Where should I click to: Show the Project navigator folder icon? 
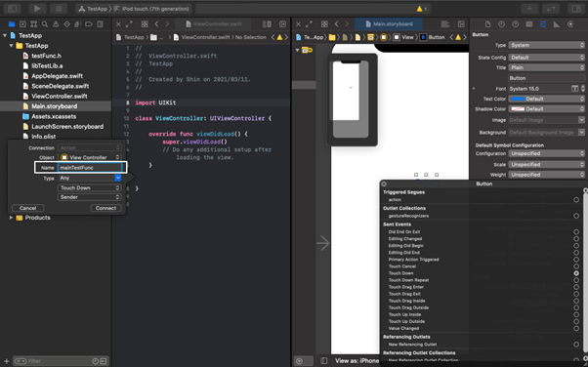point(12,24)
